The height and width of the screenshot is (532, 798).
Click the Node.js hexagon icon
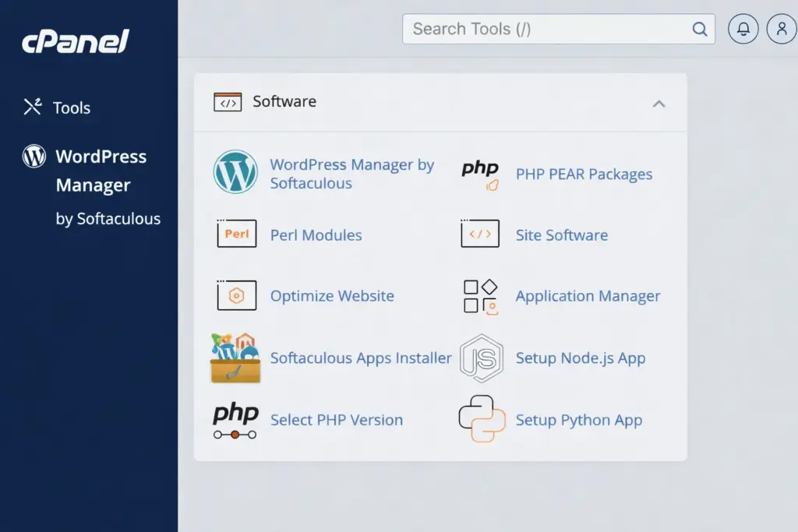point(481,358)
